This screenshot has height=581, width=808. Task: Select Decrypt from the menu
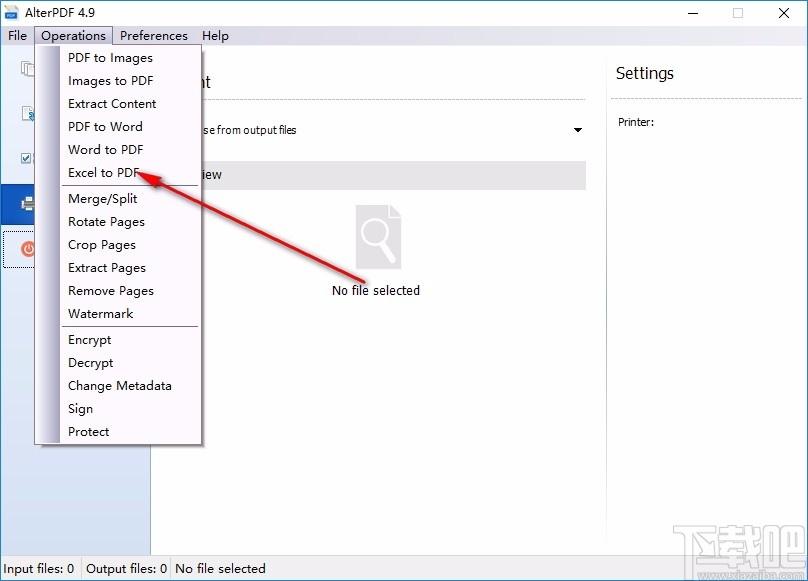click(91, 363)
